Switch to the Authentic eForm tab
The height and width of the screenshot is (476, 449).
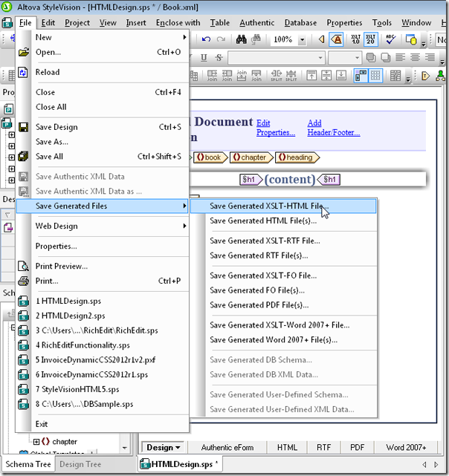pos(227,448)
